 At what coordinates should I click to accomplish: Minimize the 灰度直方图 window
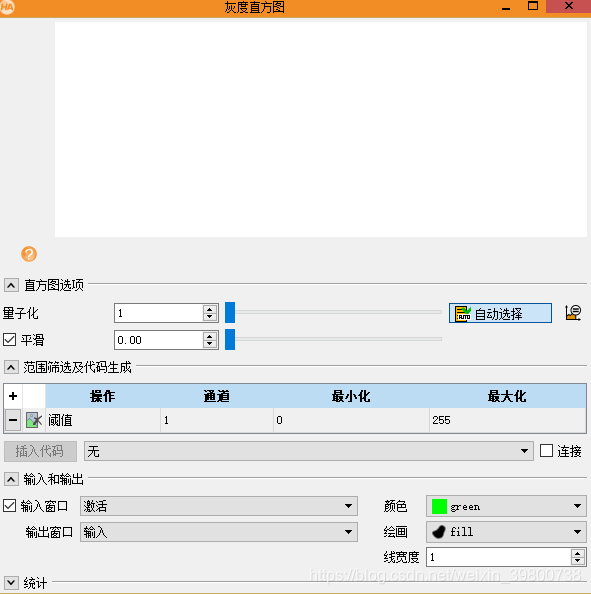pos(506,7)
